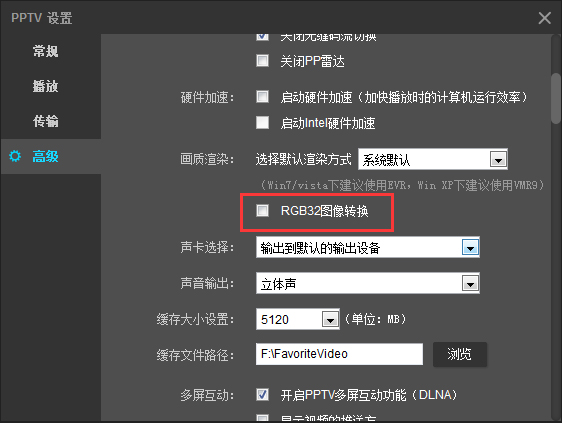
Task: Click the 缓存文件路径 label text
Action: [195, 355]
